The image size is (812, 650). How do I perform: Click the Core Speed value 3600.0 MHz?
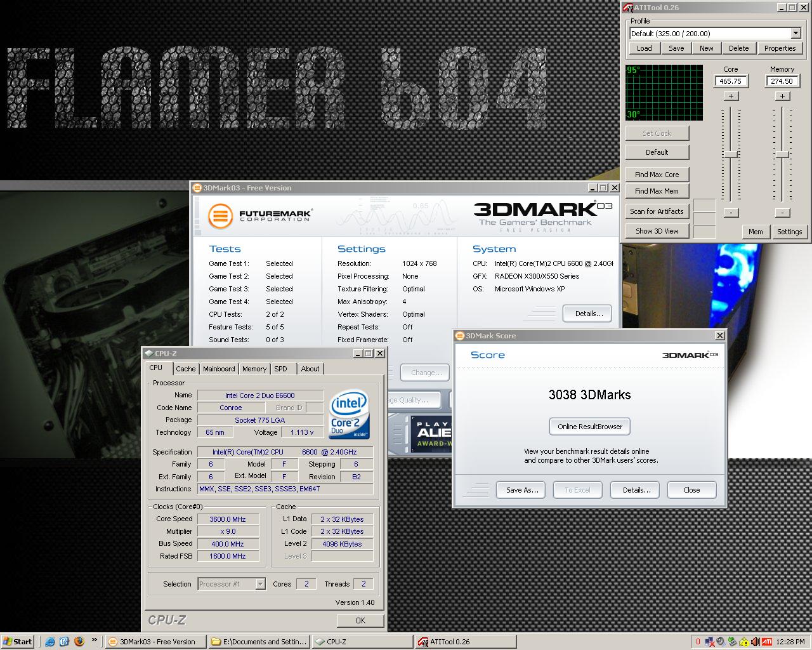tap(228, 519)
